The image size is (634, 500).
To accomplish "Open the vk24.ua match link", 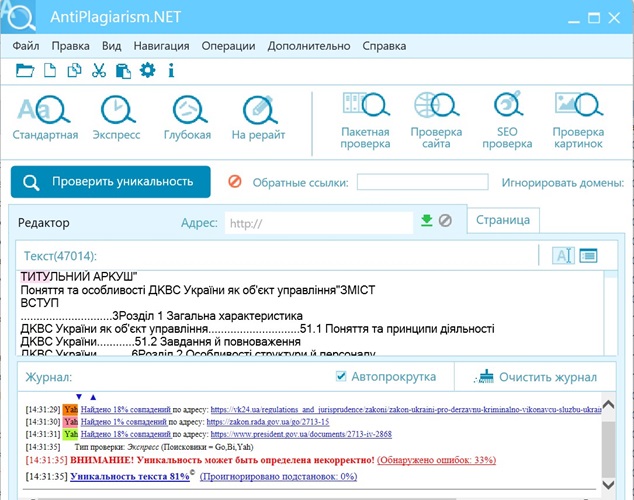I will pos(406,409).
